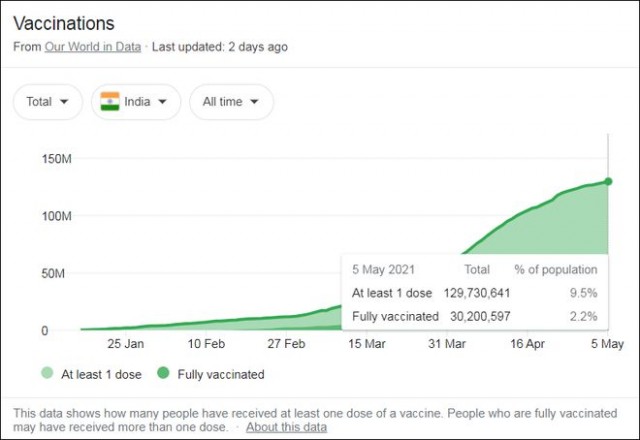Click the dark green 'Fully vaccinated' legend dot

tap(163, 373)
